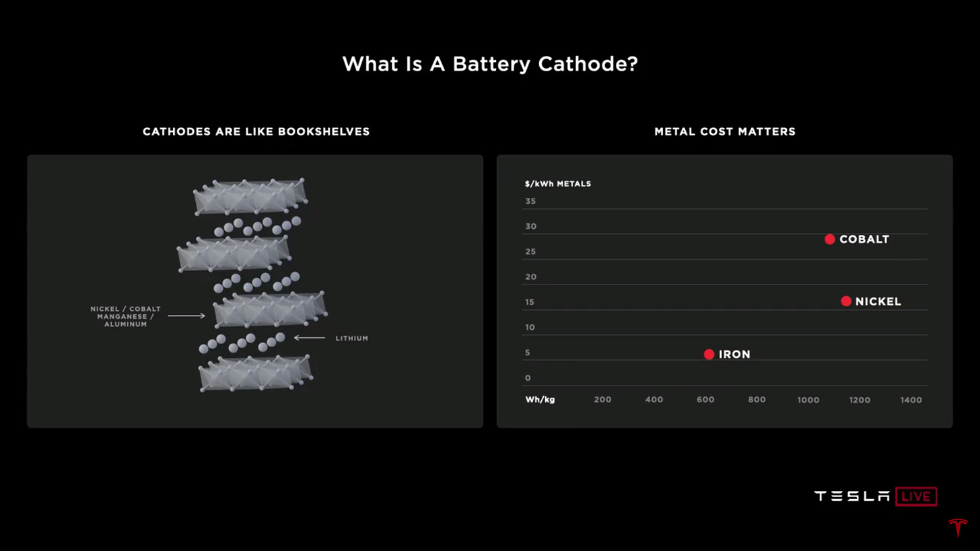Click the 35 value on the y-axis
The image size is (980, 551).
(530, 201)
